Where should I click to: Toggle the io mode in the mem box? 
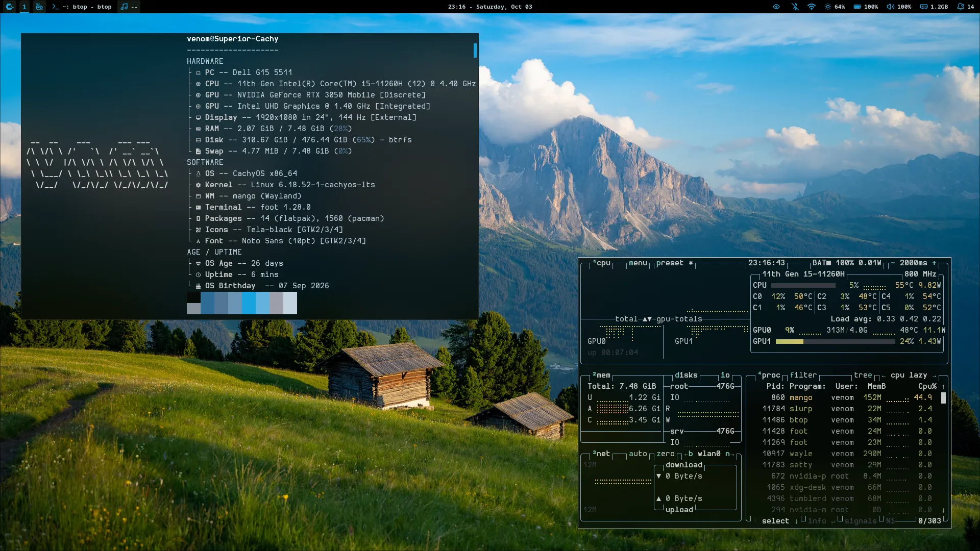[725, 375]
